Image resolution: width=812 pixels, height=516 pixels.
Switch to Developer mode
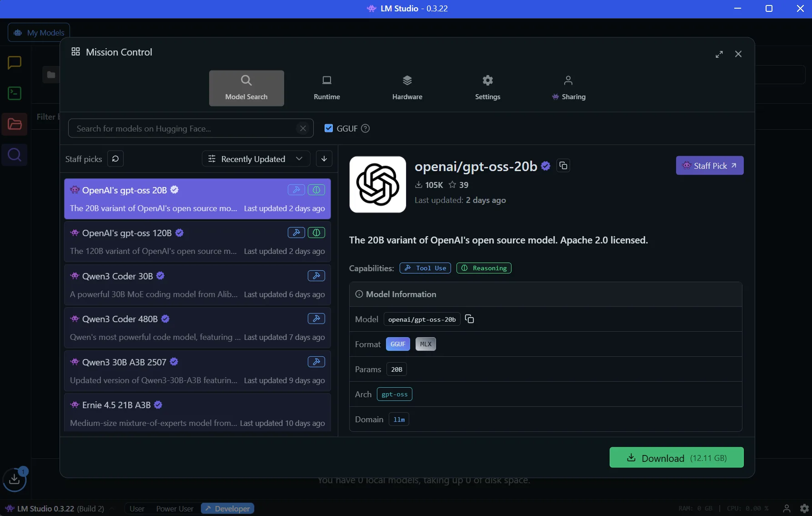point(227,509)
